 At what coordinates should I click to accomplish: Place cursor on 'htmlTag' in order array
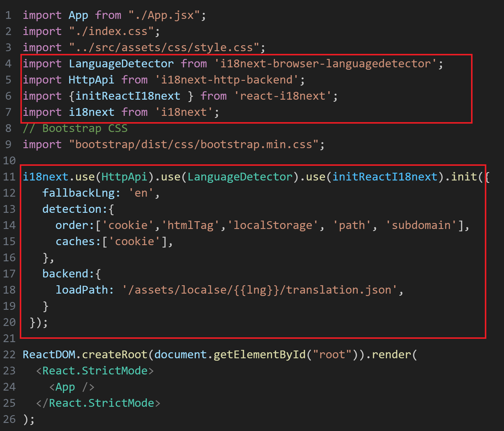point(190,225)
